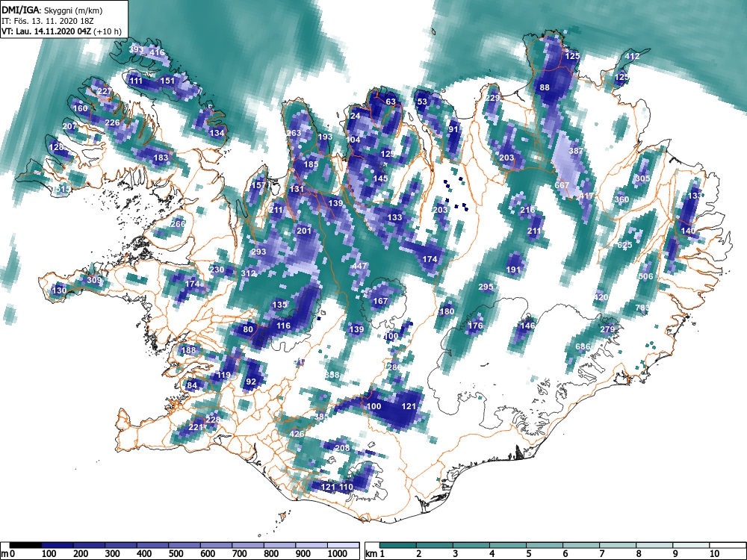747x560 pixels.
Task: Click the map value 88 in the northeast
Action: (x=545, y=87)
